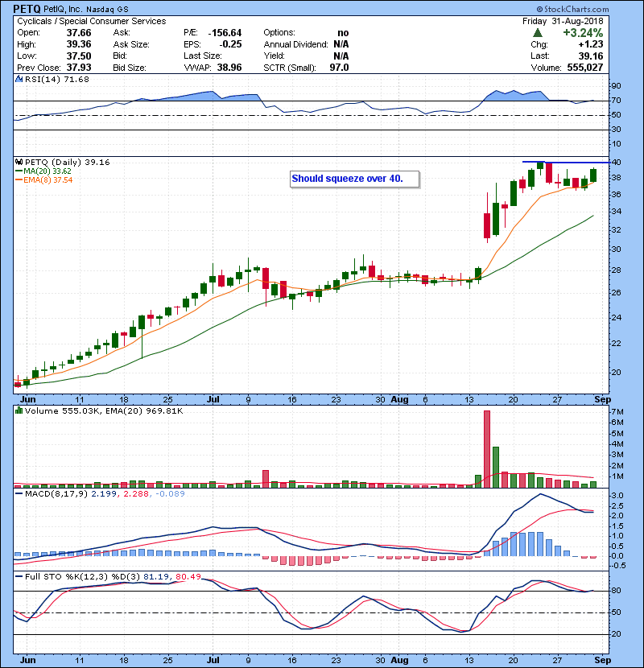
Task: Click the 7M tick on volume axis
Action: tap(617, 412)
